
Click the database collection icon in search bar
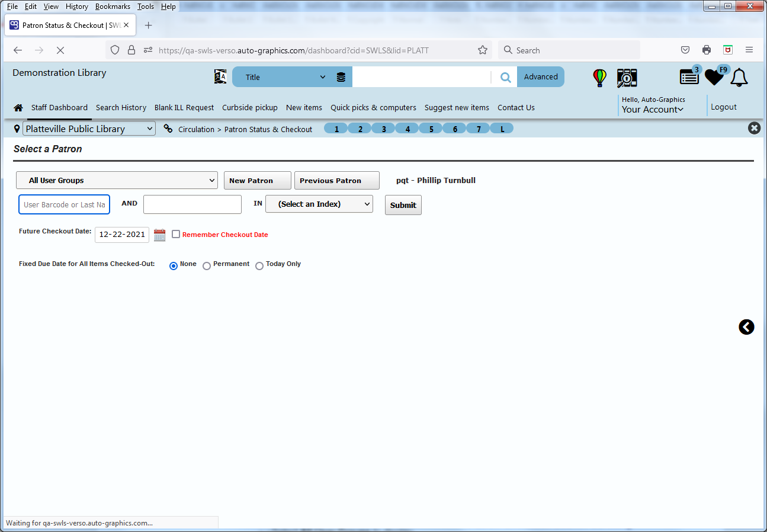(x=341, y=77)
